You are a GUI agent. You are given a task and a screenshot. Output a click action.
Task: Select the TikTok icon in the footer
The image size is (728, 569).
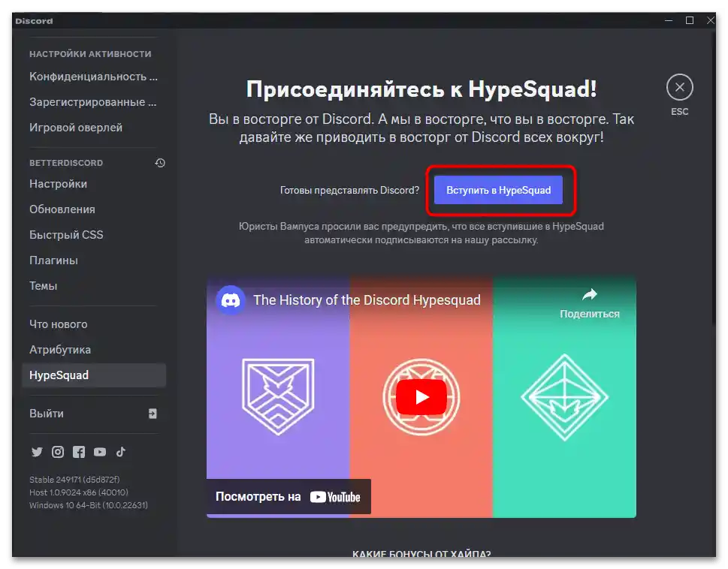tap(120, 452)
